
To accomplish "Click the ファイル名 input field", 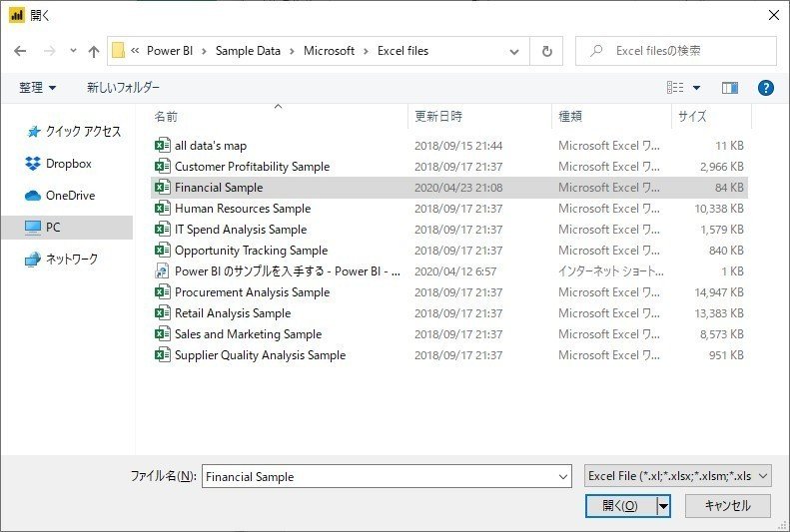I will pyautogui.click(x=387, y=476).
